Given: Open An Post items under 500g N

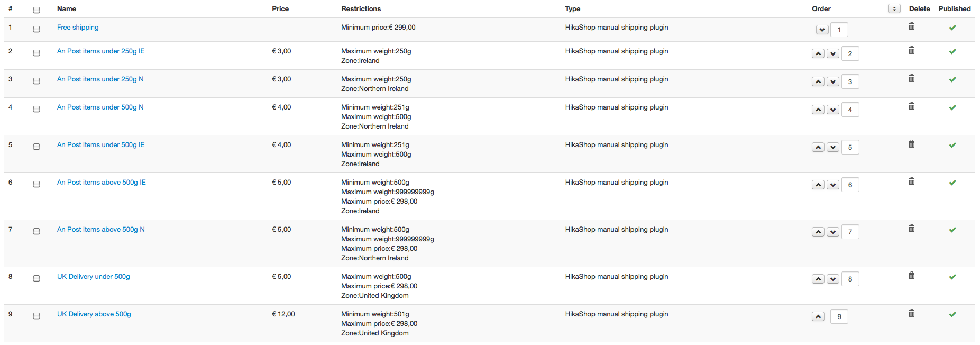Looking at the screenshot, I should (x=100, y=107).
